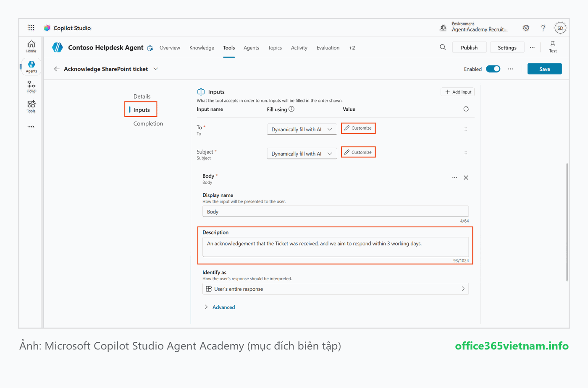Click the Save button
This screenshot has height=388, width=588.
click(x=545, y=69)
